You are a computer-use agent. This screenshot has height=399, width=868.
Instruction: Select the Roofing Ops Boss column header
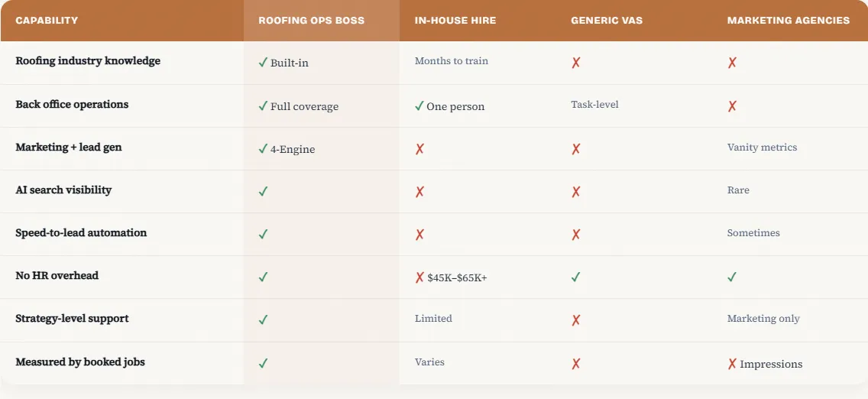click(x=311, y=21)
